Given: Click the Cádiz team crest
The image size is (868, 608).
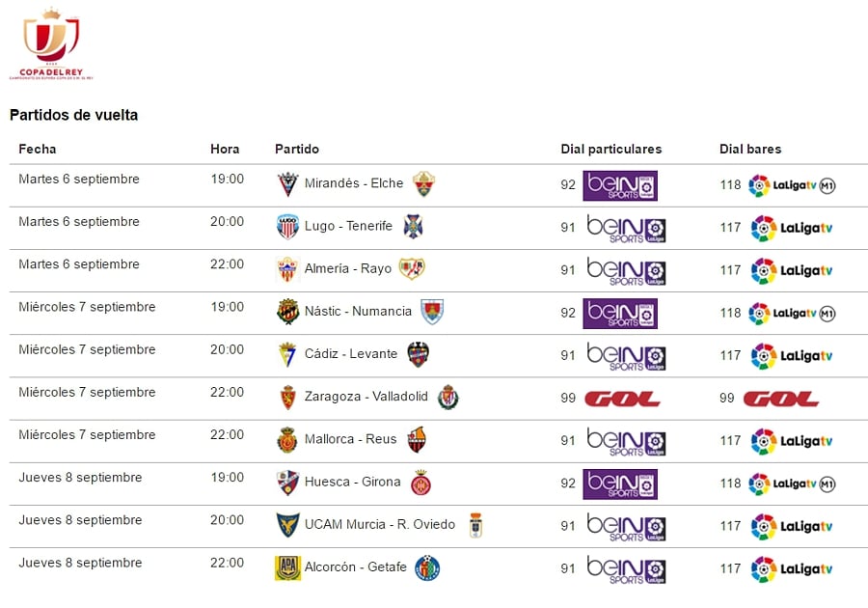Looking at the screenshot, I should click(x=287, y=354).
